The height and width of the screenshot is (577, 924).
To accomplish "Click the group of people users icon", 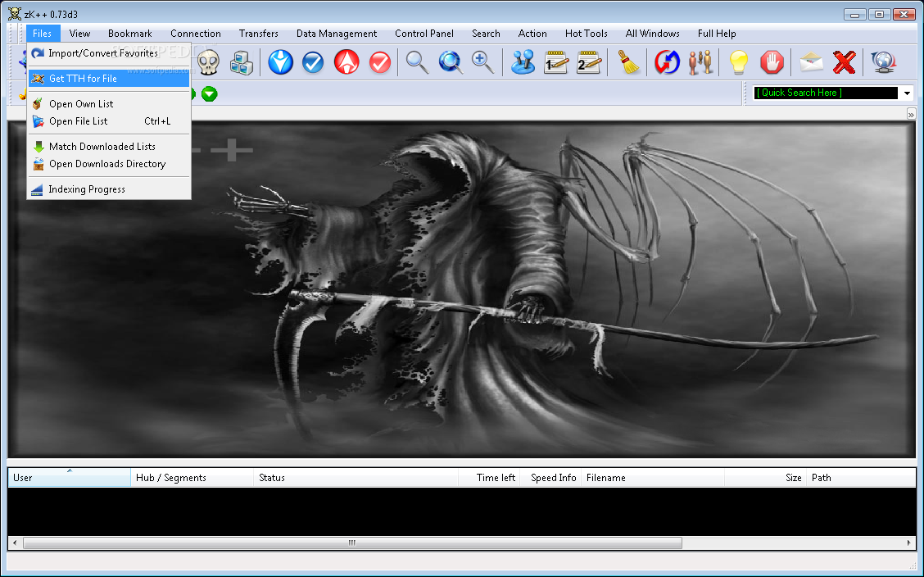I will [x=700, y=62].
